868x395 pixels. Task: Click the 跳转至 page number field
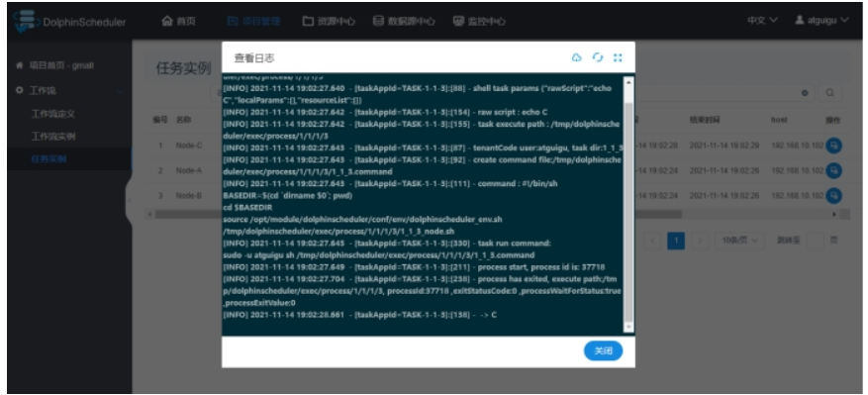pyautogui.click(x=815, y=241)
